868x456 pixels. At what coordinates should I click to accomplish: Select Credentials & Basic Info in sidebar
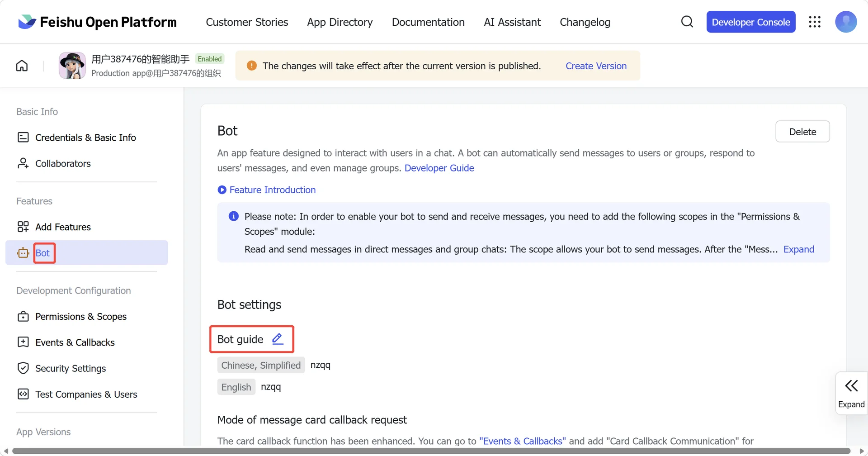85,138
